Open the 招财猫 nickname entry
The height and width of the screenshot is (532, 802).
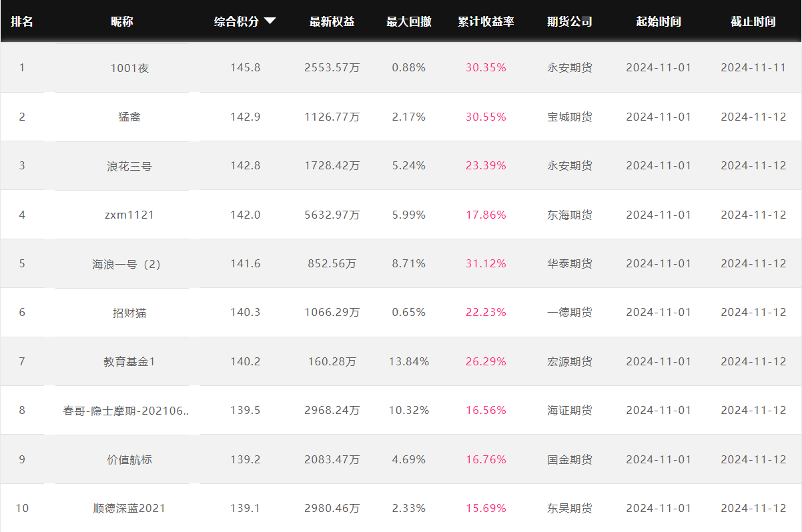[x=129, y=312]
